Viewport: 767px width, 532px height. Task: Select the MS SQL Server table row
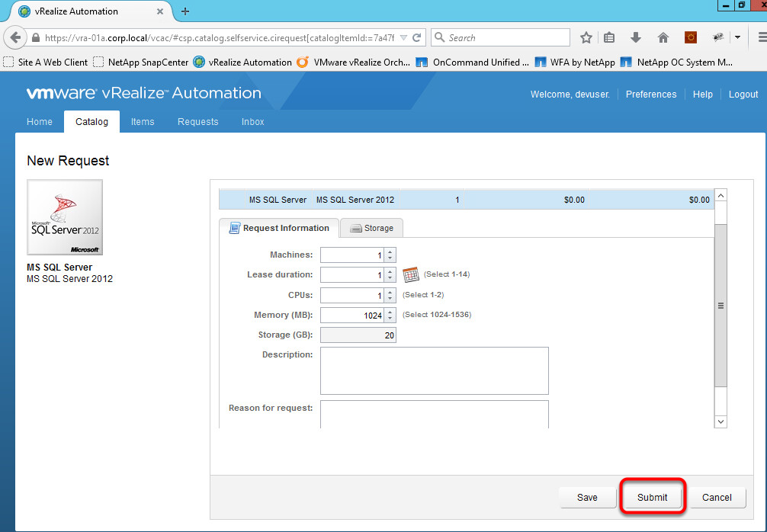467,200
